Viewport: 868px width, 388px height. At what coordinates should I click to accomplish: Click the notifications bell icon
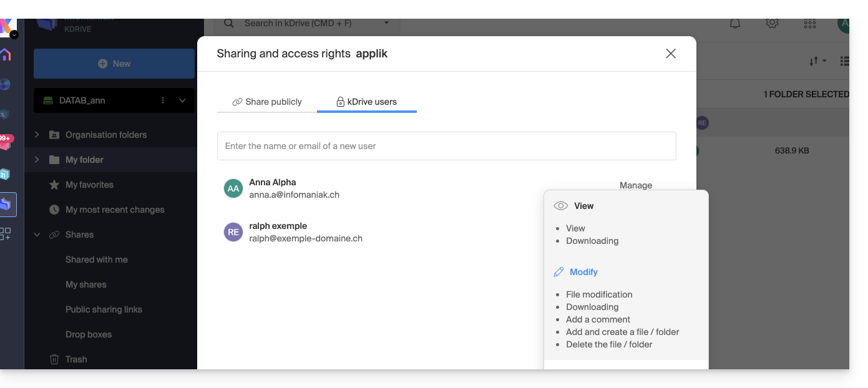click(735, 23)
